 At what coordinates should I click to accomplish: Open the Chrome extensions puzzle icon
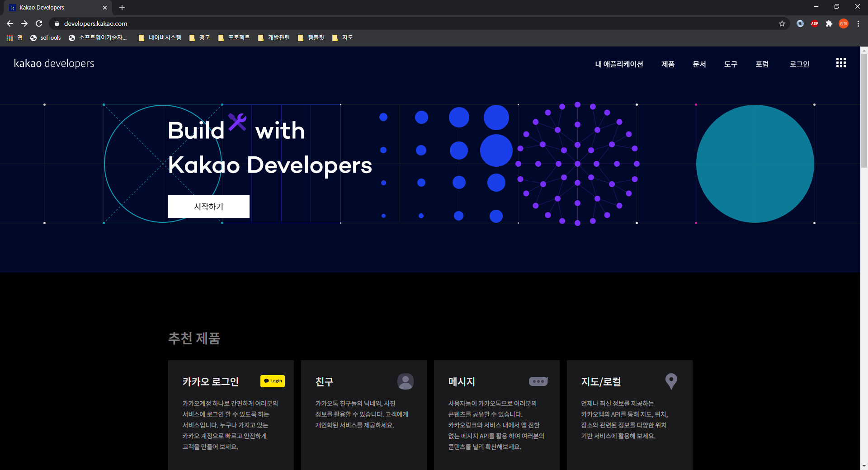pos(829,23)
